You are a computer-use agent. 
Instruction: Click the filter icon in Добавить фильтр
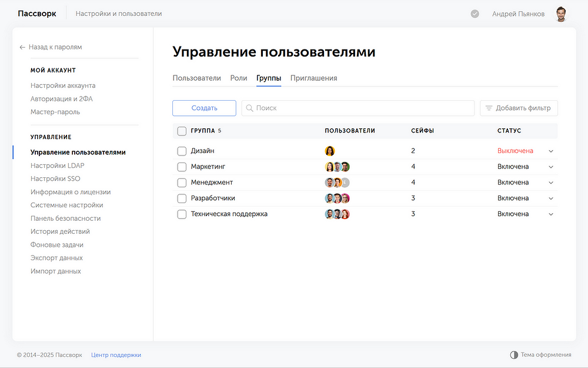coord(489,108)
